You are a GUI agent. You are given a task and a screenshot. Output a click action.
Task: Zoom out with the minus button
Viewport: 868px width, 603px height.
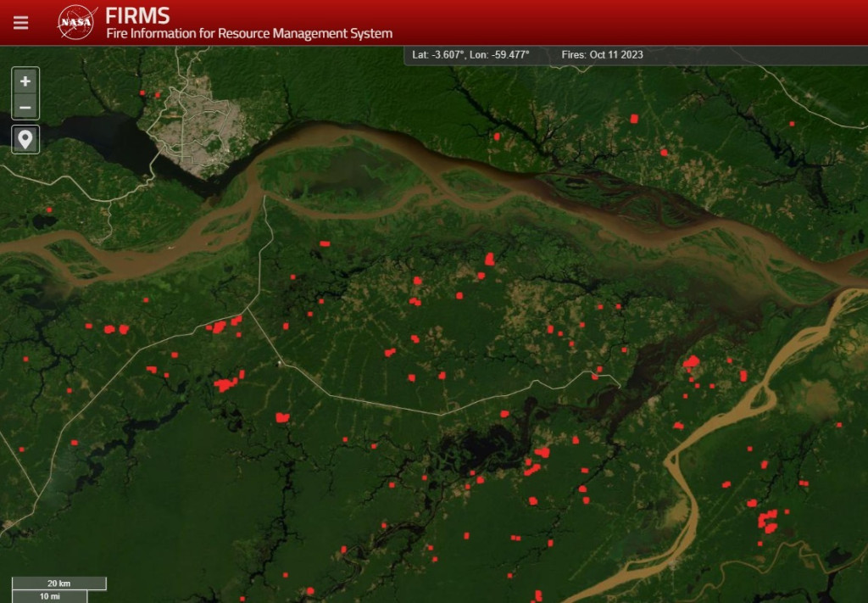(x=25, y=107)
